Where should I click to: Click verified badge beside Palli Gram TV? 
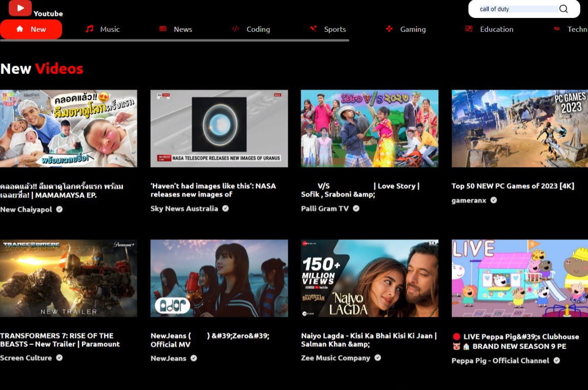tap(356, 209)
